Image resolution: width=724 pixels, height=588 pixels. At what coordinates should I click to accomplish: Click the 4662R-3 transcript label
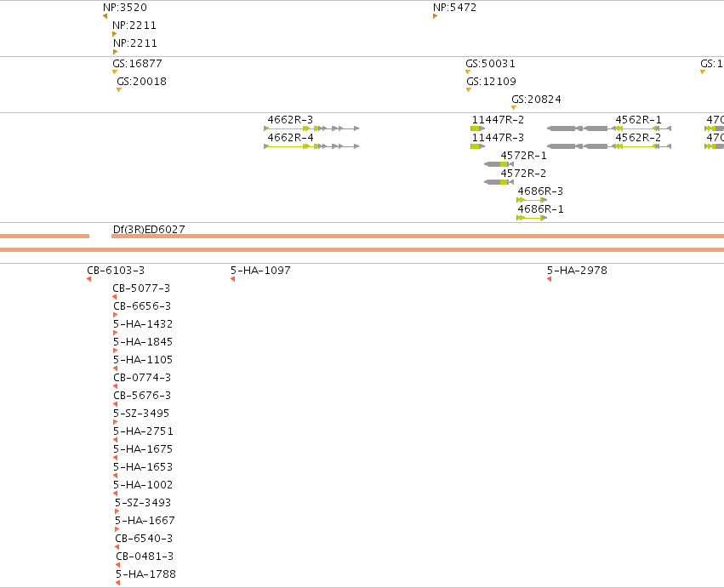coord(290,120)
